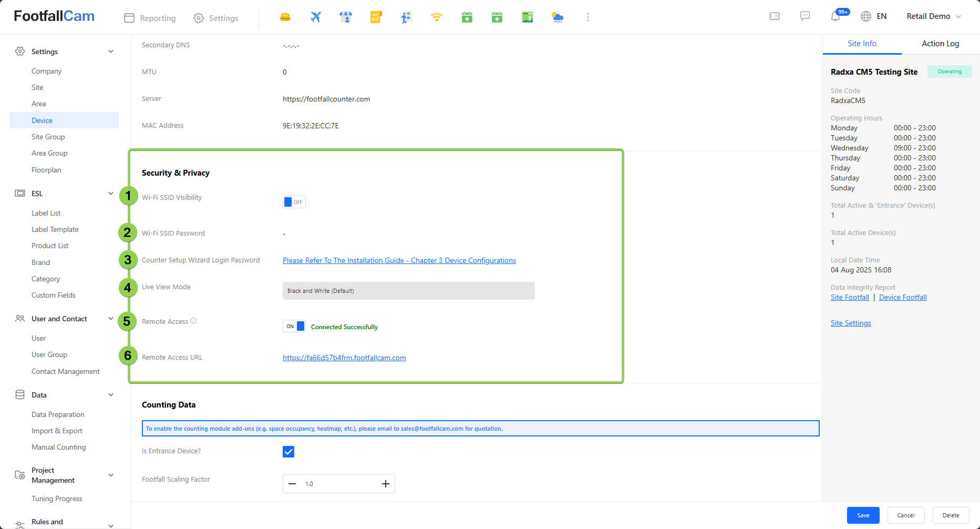980x529 pixels.
Task: Uncheck the Is Entrance Device checkbox
Action: [x=288, y=452]
